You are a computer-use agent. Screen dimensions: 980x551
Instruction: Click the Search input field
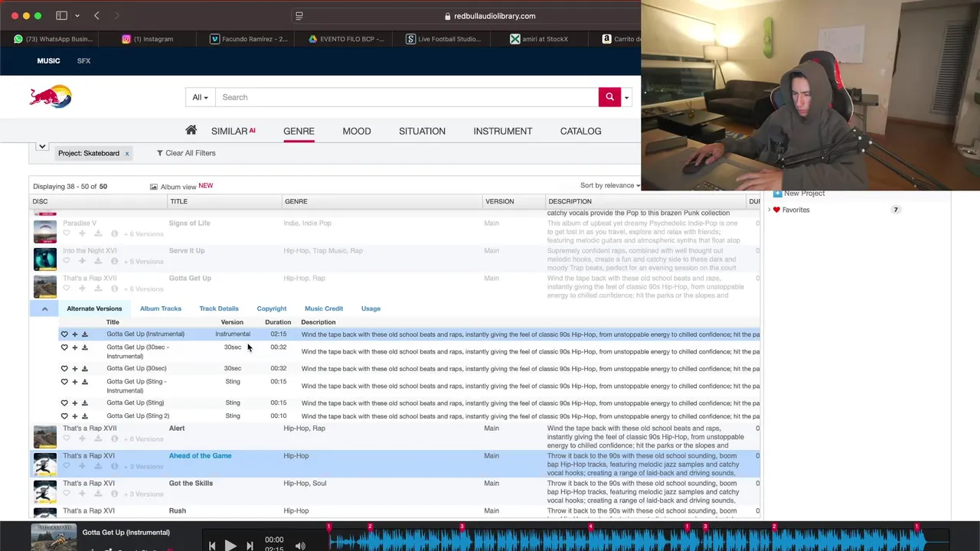[x=407, y=97]
